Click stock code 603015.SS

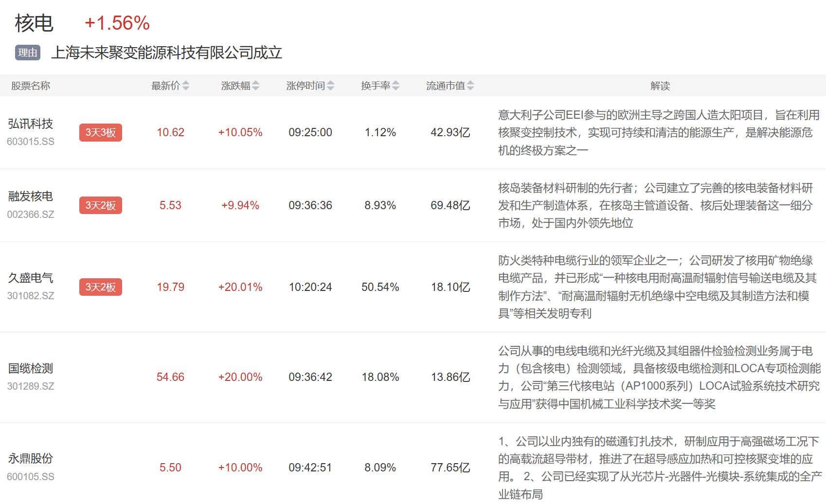tap(31, 142)
